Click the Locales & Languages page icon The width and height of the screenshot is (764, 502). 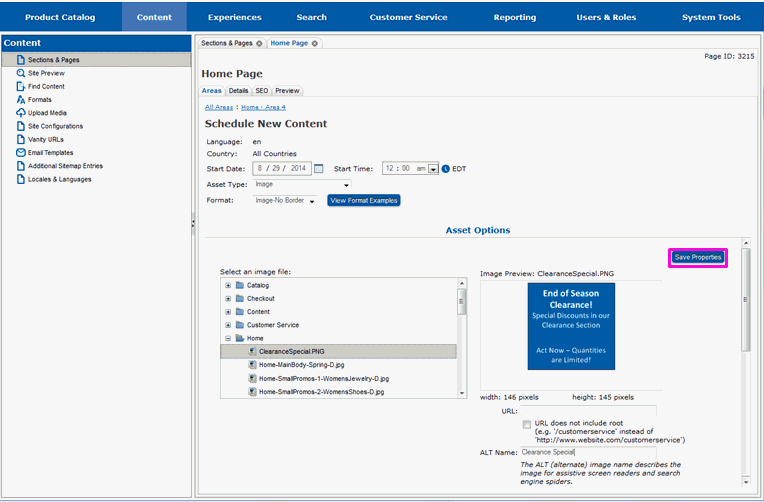pos(20,179)
